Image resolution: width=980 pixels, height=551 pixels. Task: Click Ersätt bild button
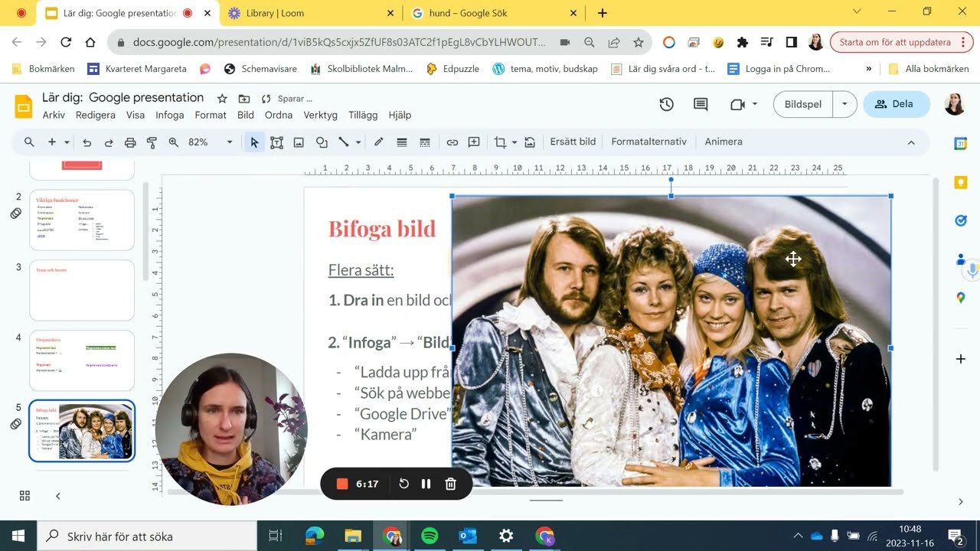pos(573,142)
